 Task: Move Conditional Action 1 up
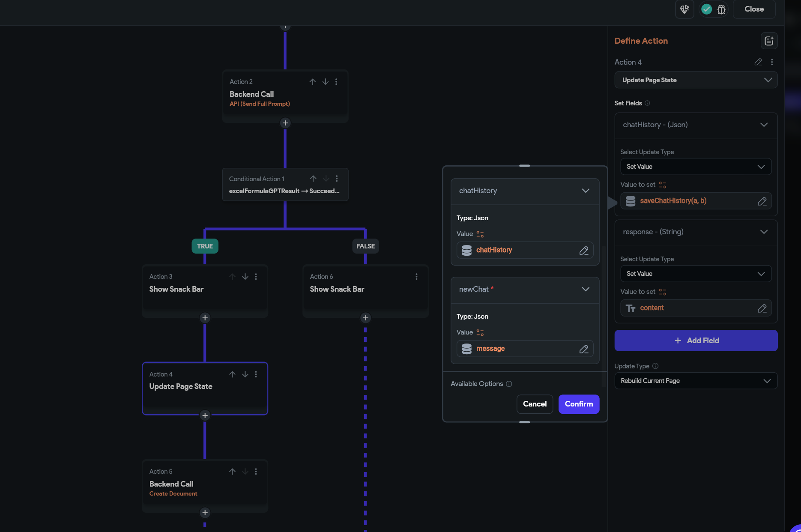click(x=313, y=179)
